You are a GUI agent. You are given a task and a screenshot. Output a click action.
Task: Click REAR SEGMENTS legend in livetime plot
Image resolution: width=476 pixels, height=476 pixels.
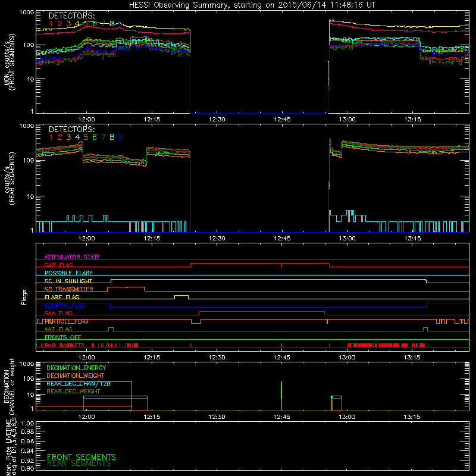click(79, 464)
